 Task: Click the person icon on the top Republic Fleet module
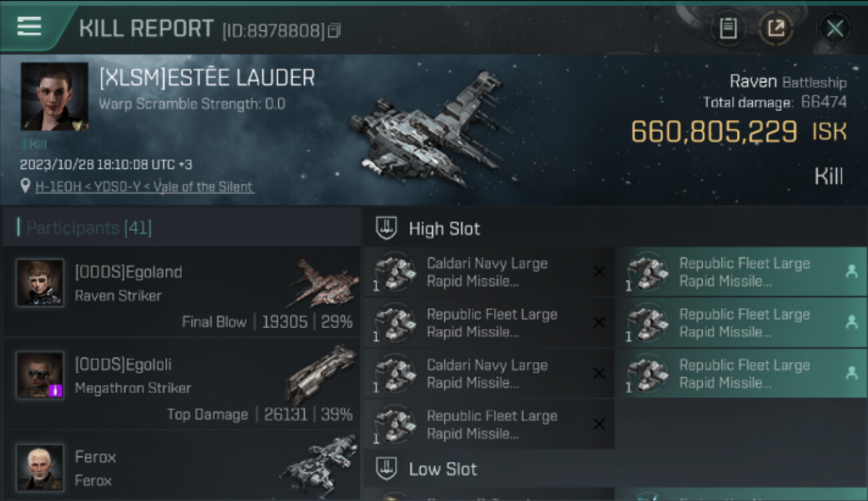click(851, 271)
